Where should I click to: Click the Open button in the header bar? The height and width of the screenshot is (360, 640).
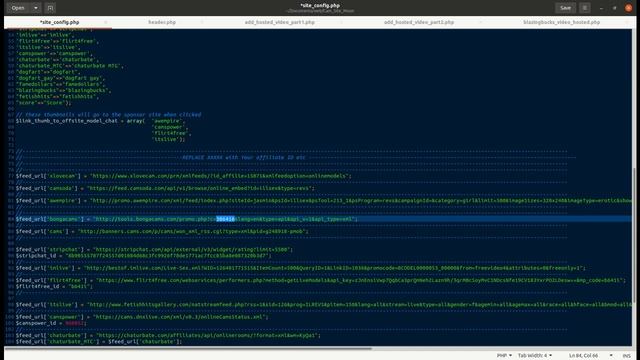point(18,8)
